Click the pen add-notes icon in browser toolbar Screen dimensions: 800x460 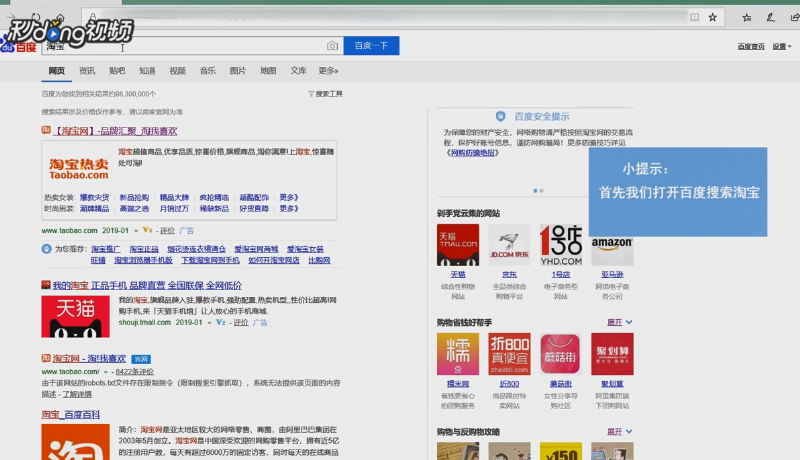pos(771,18)
